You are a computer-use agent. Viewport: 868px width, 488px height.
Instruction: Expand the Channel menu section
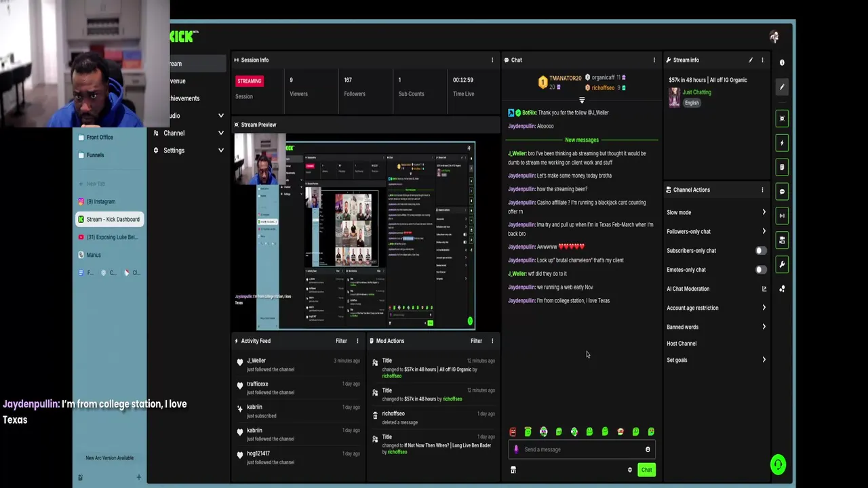click(220, 133)
